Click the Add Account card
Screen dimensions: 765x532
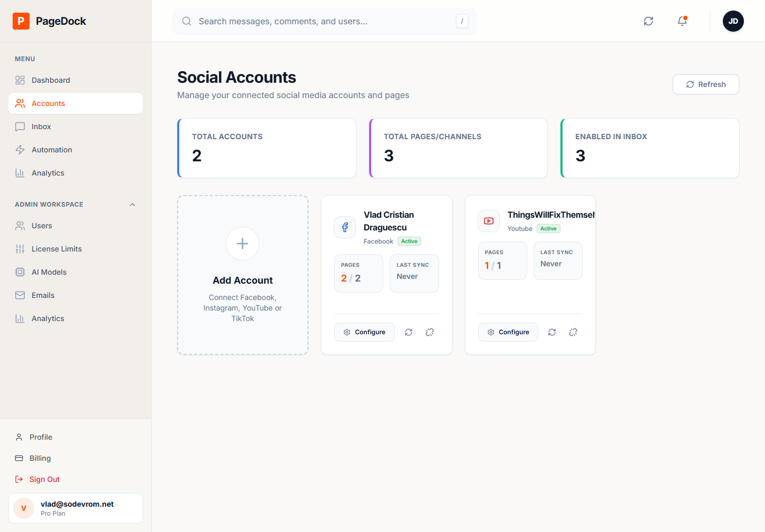point(243,275)
